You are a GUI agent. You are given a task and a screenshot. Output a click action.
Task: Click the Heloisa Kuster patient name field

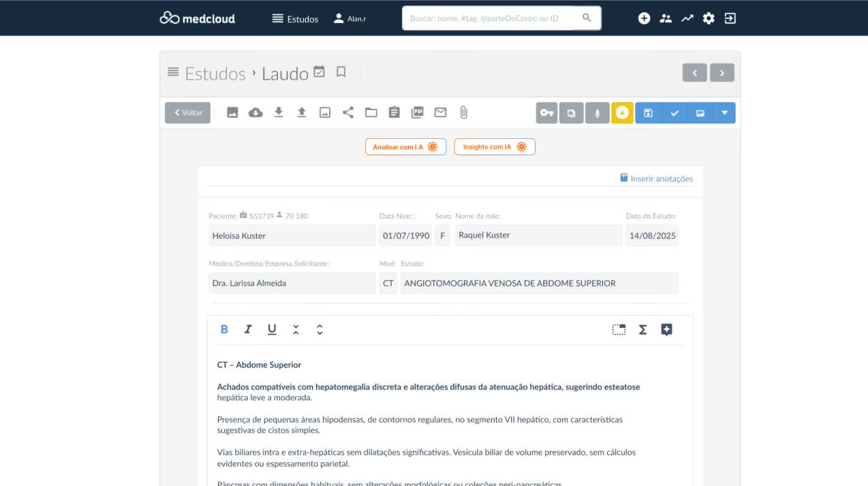tap(292, 236)
